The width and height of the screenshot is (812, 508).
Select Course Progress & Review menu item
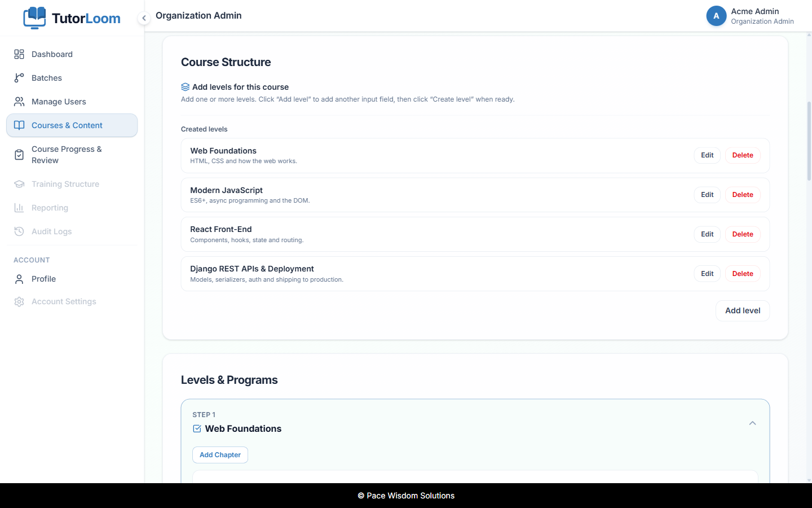click(x=72, y=155)
